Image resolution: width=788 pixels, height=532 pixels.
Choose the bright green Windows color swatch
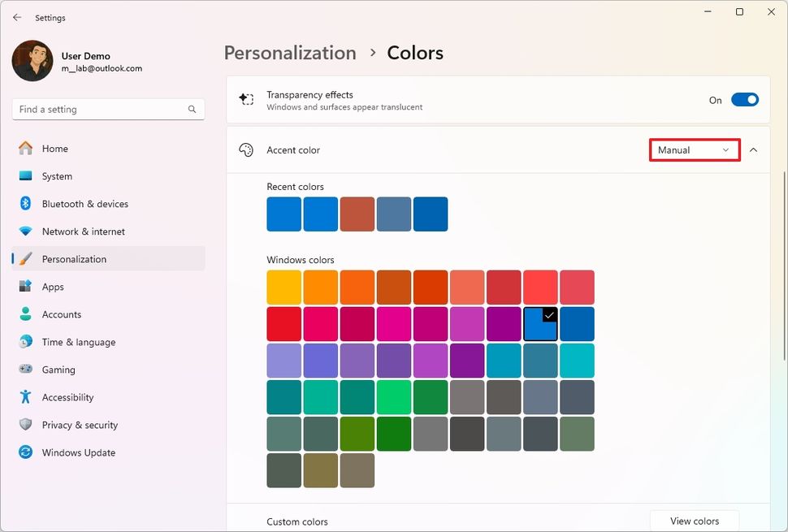[x=394, y=397]
